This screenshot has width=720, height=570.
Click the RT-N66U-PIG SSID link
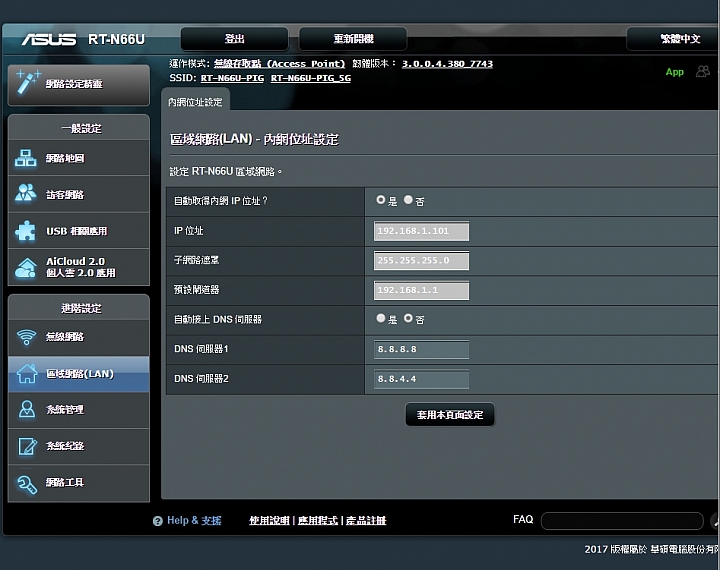tap(232, 78)
